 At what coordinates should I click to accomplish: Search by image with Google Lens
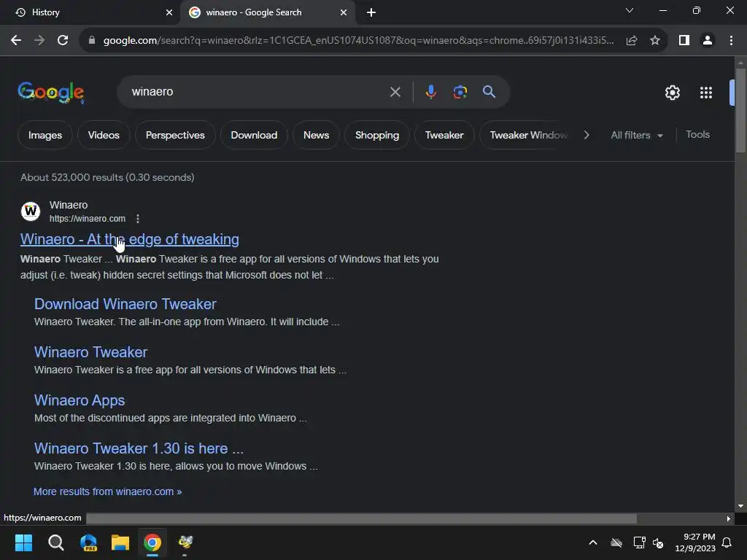pyautogui.click(x=460, y=92)
